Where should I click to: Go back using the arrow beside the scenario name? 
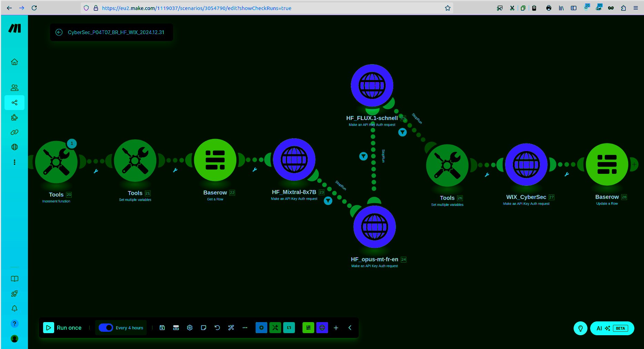59,32
